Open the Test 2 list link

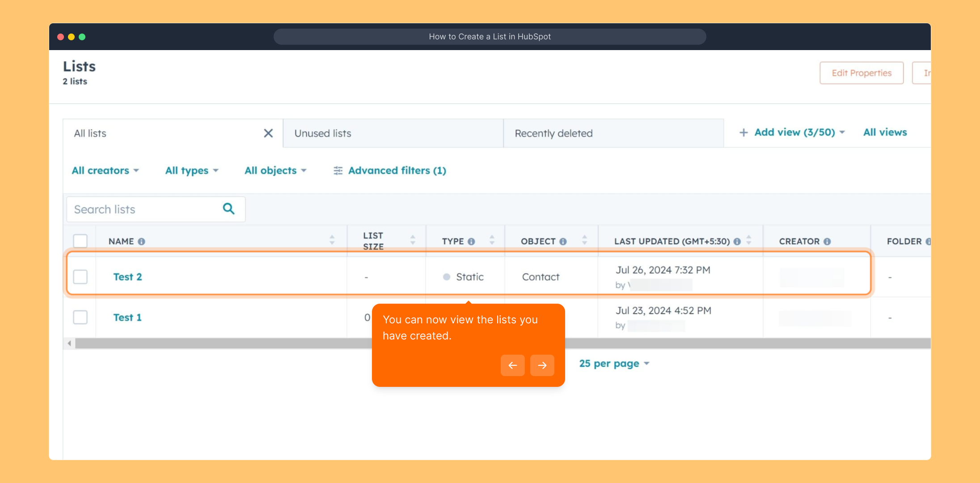(x=127, y=277)
